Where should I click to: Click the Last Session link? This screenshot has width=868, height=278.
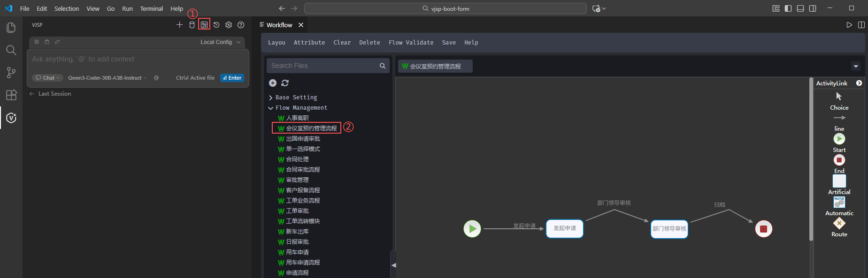(x=54, y=94)
